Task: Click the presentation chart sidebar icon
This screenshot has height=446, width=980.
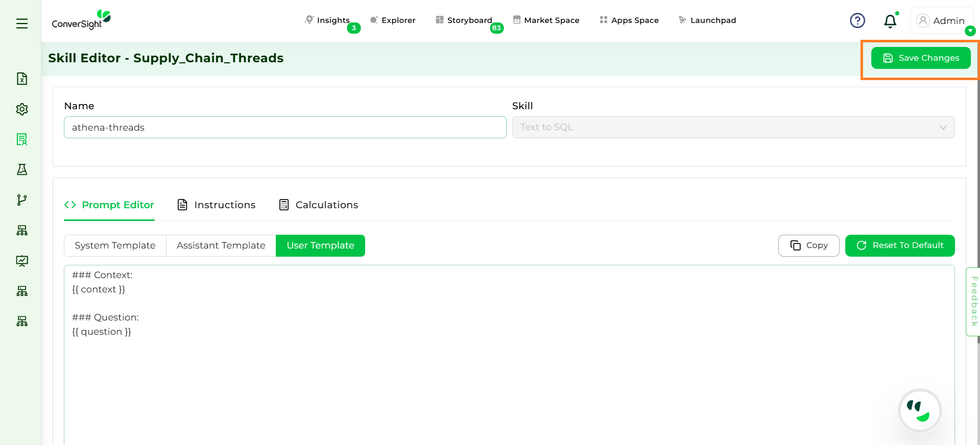Action: (22, 261)
